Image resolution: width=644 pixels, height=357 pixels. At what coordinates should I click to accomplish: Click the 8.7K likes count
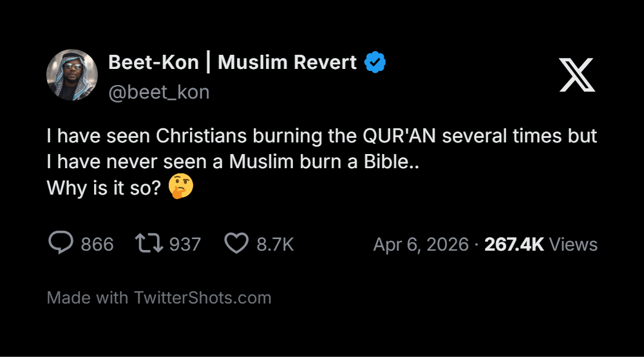275,244
